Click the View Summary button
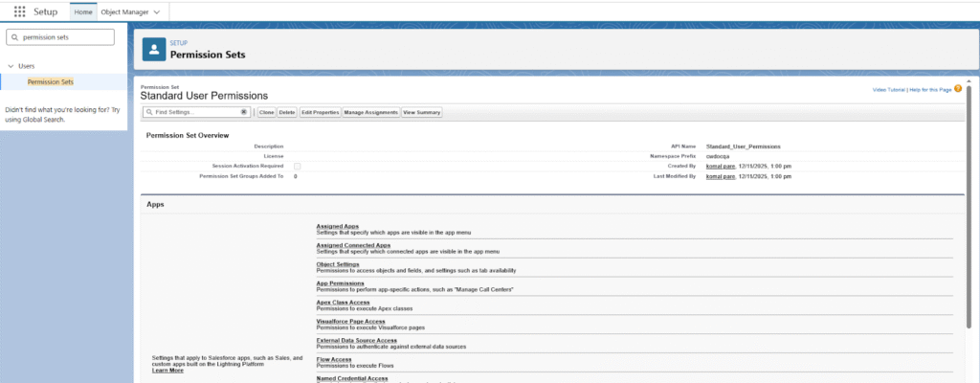 click(422, 112)
